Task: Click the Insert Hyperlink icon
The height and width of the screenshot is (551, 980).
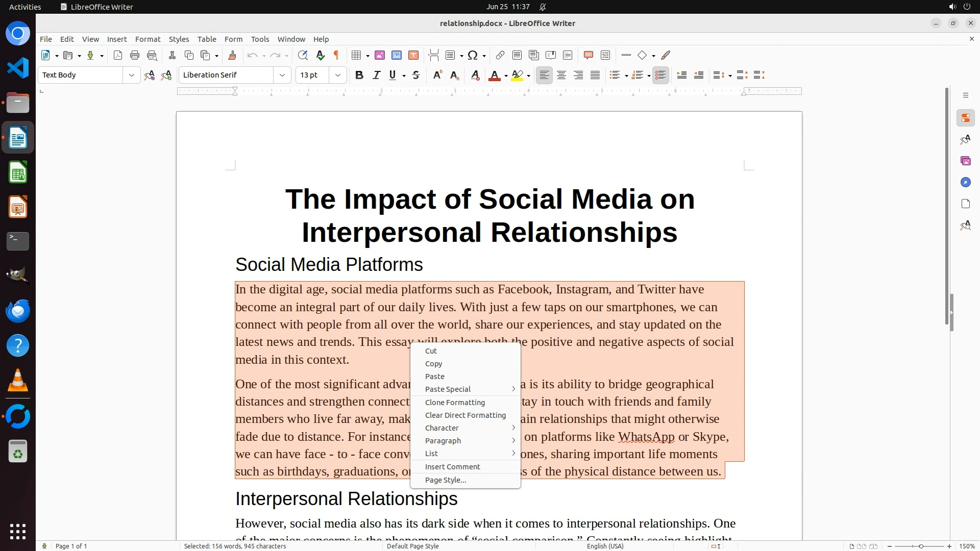Action: click(x=500, y=56)
